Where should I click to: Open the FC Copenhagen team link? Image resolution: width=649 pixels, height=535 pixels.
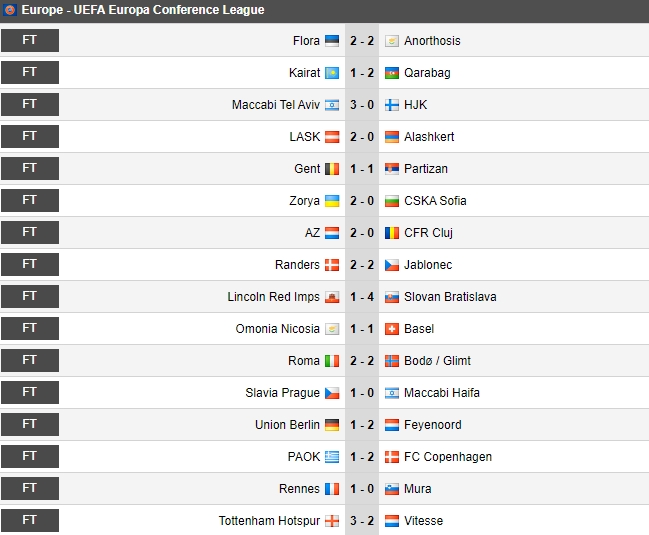pyautogui.click(x=448, y=457)
